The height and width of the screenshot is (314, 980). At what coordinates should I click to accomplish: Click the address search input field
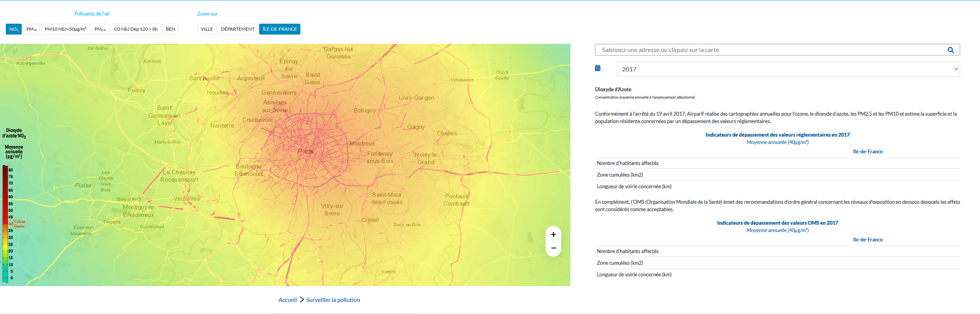point(769,50)
